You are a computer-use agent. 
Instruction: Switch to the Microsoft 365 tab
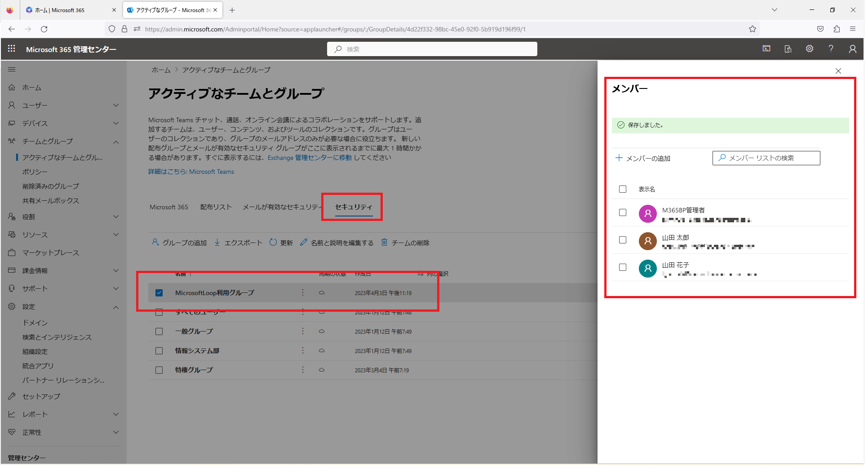click(x=169, y=207)
